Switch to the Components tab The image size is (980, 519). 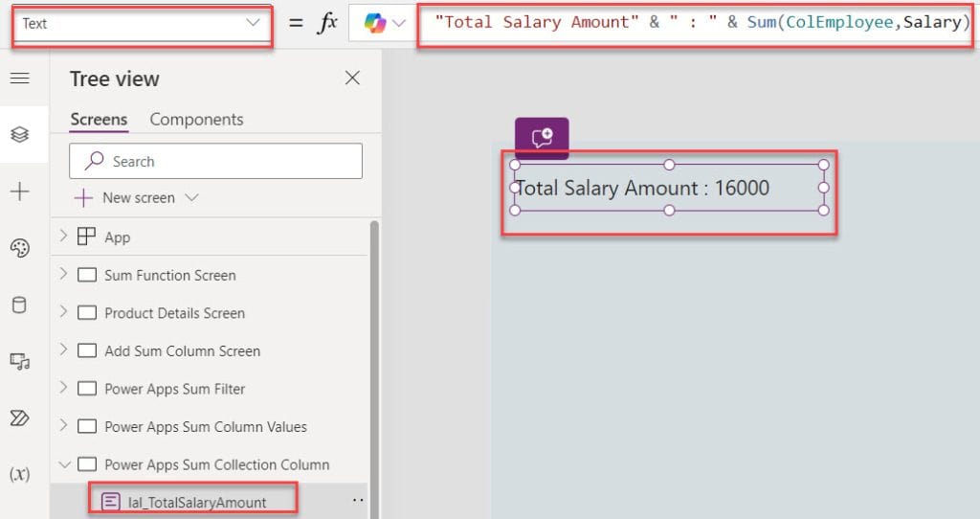click(196, 120)
